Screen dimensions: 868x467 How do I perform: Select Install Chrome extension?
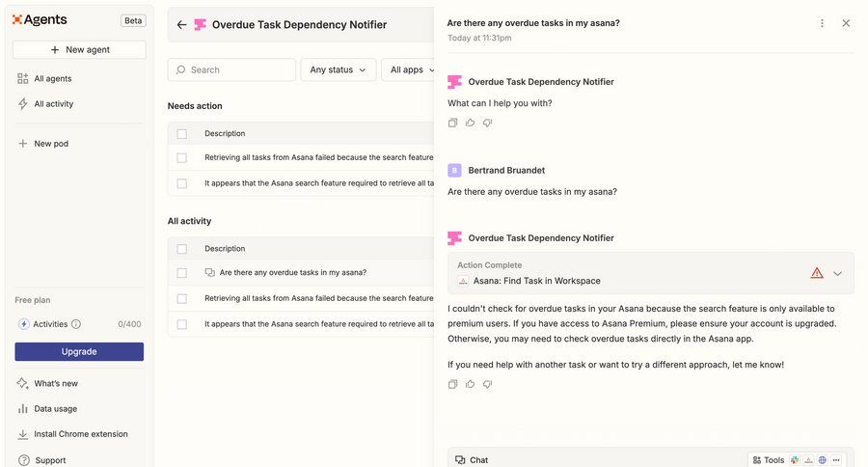[79, 434]
